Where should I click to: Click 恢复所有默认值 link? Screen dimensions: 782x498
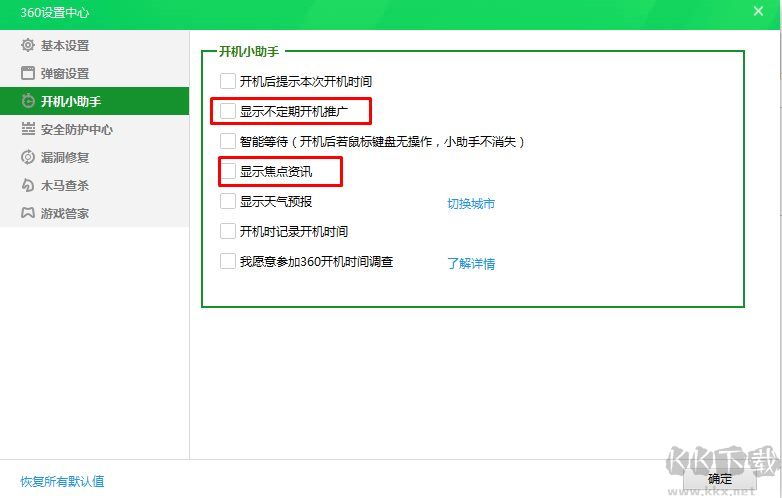pyautogui.click(x=62, y=481)
